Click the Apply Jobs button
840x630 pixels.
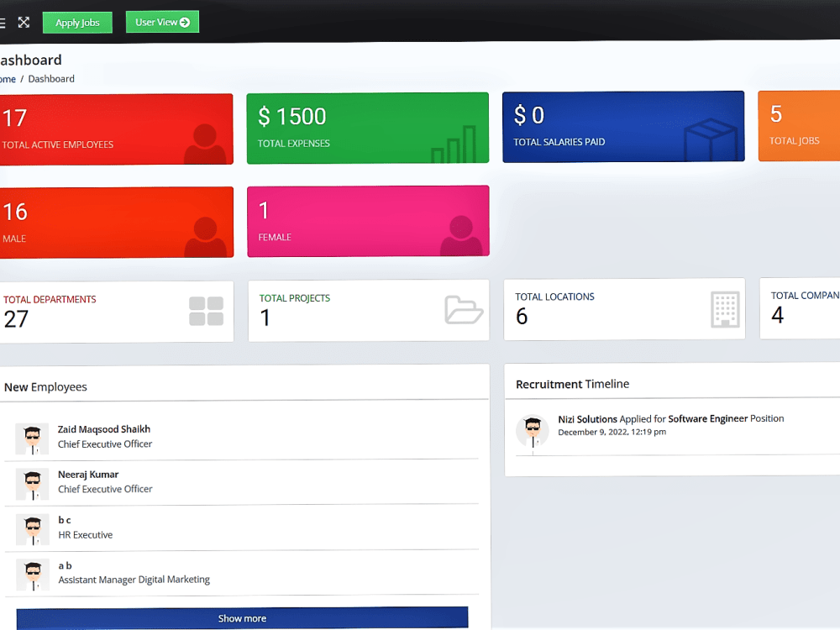point(77,23)
